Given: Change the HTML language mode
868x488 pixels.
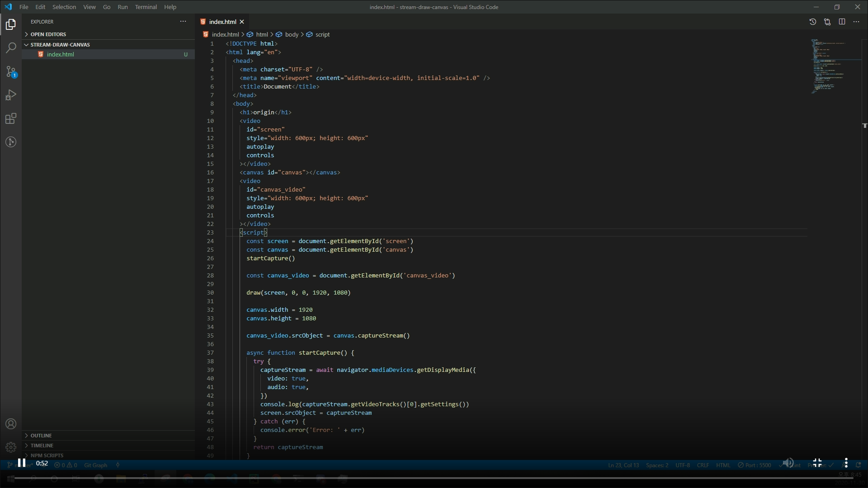Looking at the screenshot, I should (x=722, y=465).
